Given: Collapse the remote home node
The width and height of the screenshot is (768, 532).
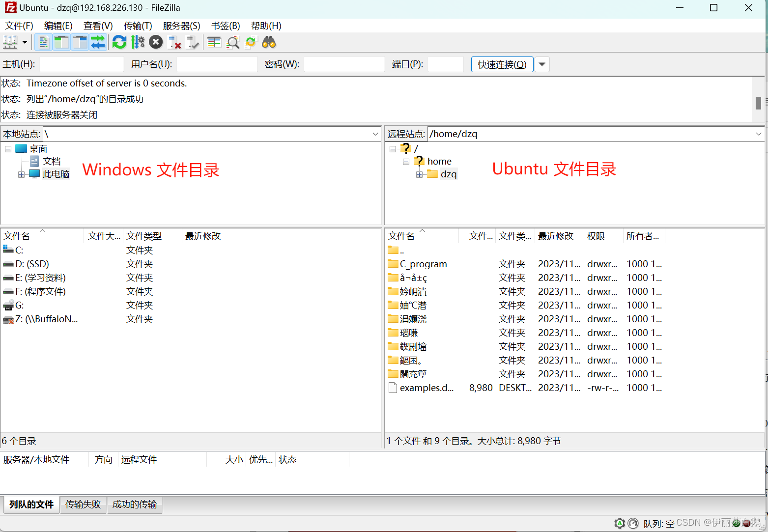Looking at the screenshot, I should [x=406, y=161].
